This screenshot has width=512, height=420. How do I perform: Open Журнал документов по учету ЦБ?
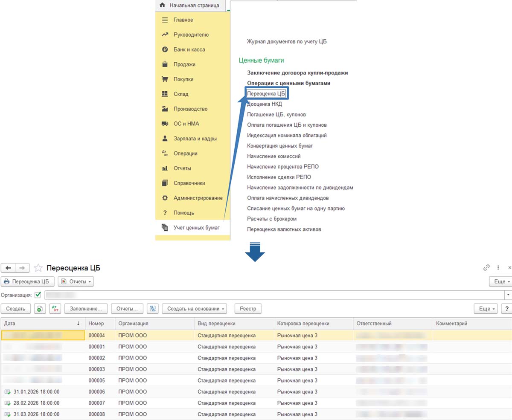click(287, 42)
